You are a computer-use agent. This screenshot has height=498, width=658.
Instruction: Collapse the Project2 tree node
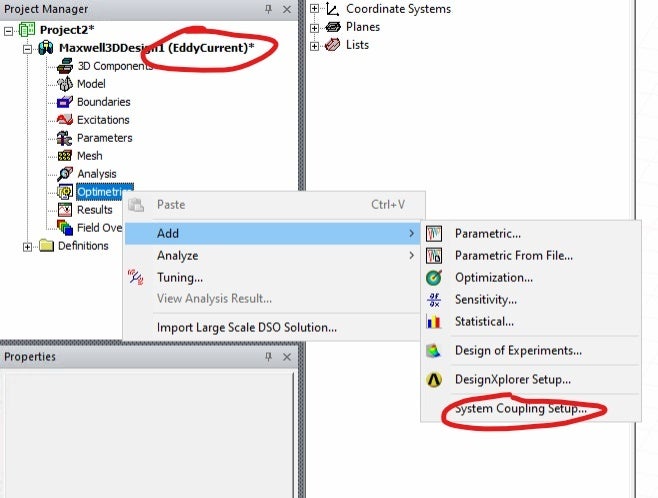[8, 31]
